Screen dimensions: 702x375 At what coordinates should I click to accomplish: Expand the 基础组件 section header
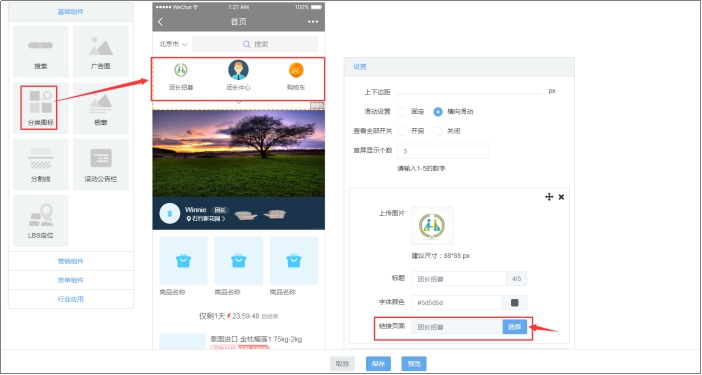[71, 12]
